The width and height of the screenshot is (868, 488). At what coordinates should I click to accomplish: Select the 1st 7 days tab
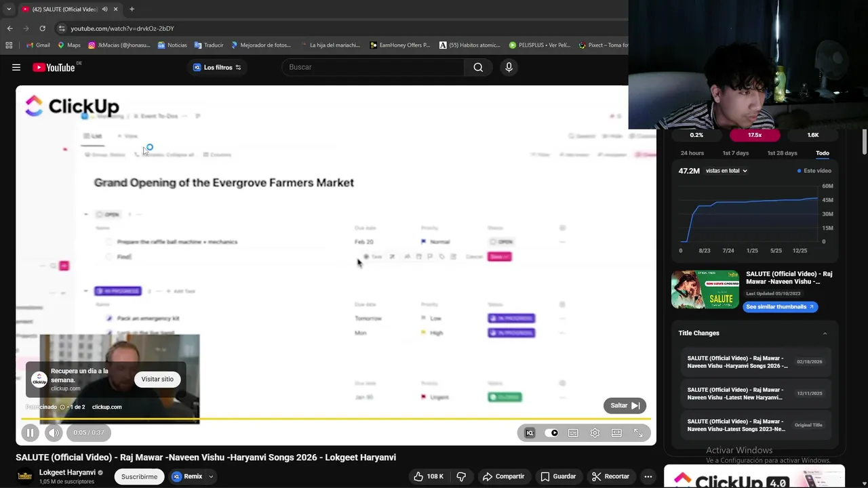click(736, 153)
